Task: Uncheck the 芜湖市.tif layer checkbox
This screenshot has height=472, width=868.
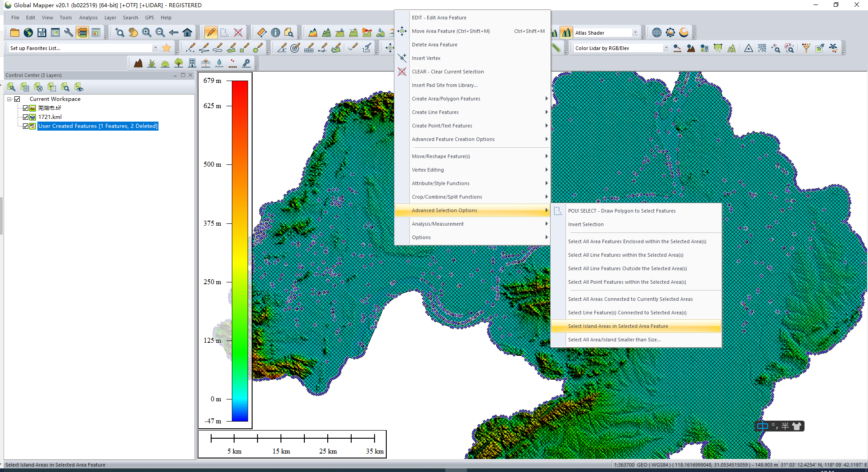Action: click(26, 108)
